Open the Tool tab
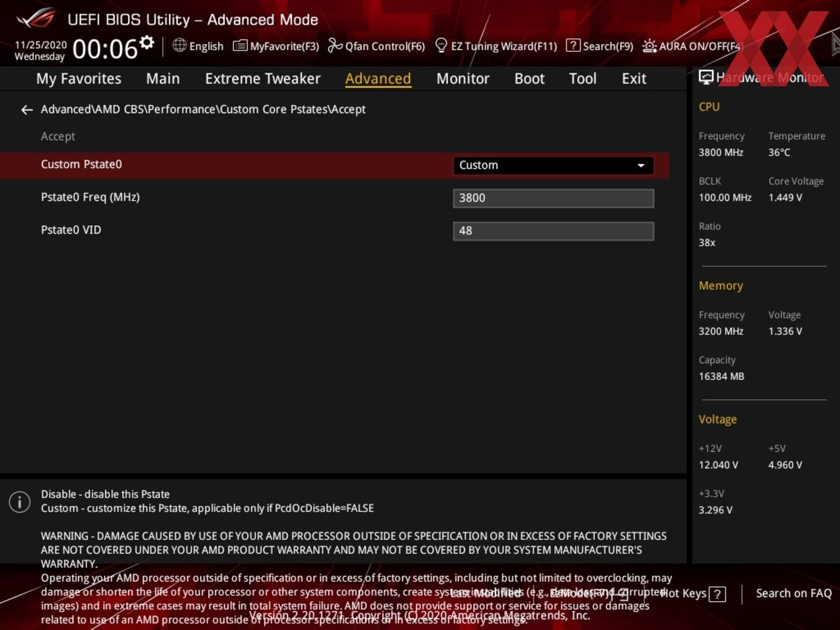840x630 pixels. point(582,78)
